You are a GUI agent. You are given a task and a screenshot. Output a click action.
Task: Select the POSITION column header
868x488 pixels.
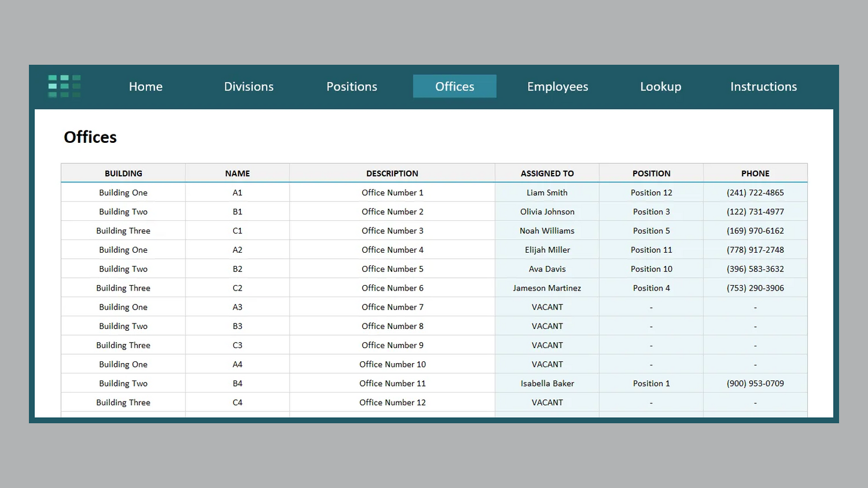[651, 173]
